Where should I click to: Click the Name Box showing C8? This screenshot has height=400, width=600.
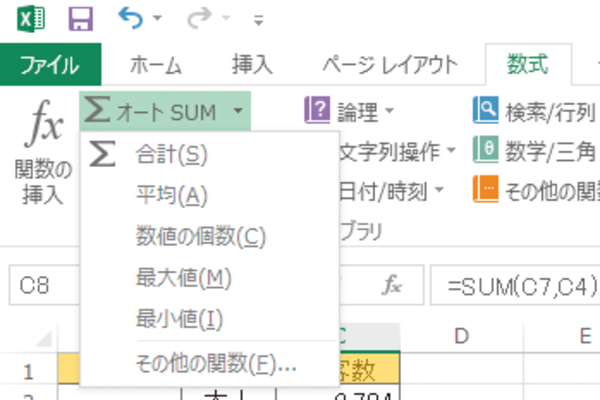[44, 286]
